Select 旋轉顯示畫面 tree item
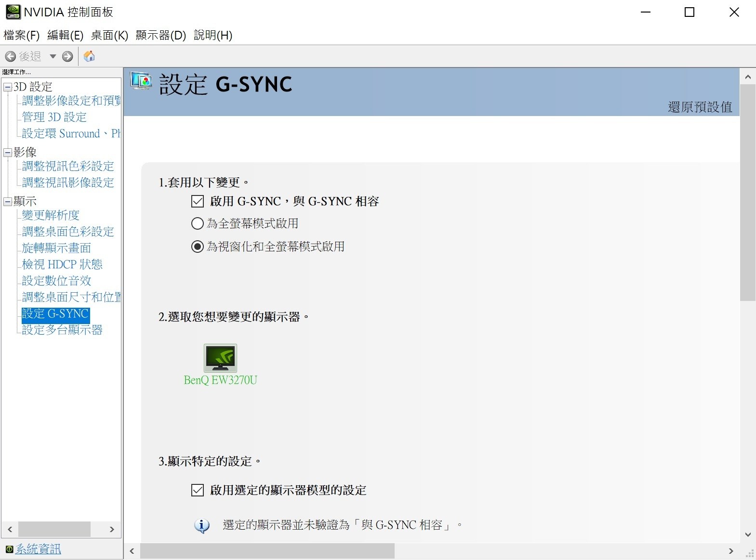Image resolution: width=756 pixels, height=560 pixels. 56,248
